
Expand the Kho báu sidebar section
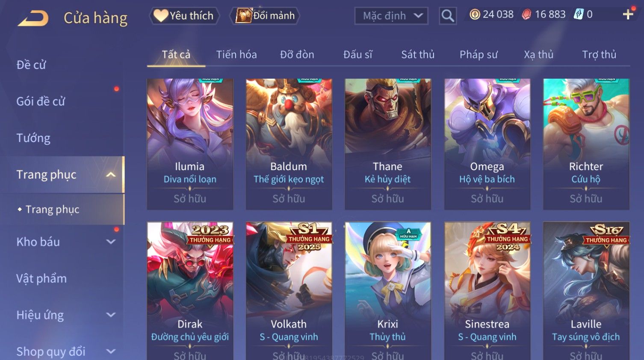click(111, 242)
